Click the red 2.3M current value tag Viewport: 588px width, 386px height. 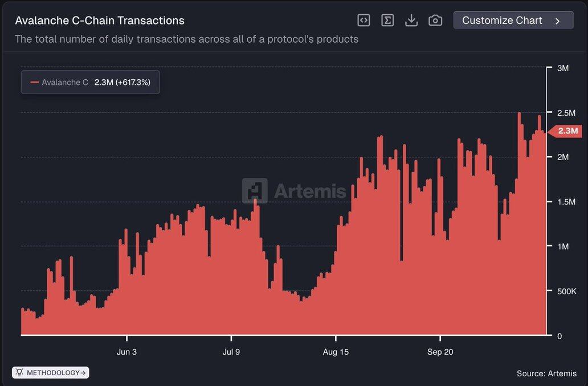[x=566, y=131]
